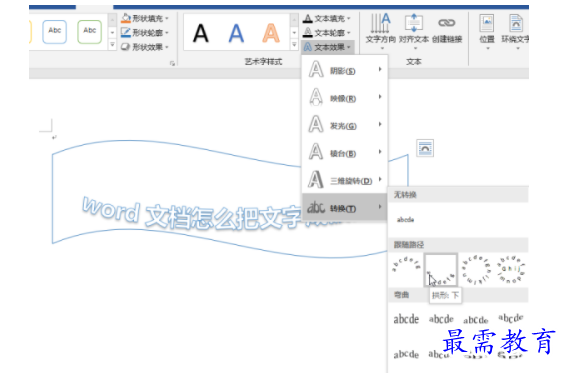
Task: Select the first warp abcde style
Action: point(406,319)
